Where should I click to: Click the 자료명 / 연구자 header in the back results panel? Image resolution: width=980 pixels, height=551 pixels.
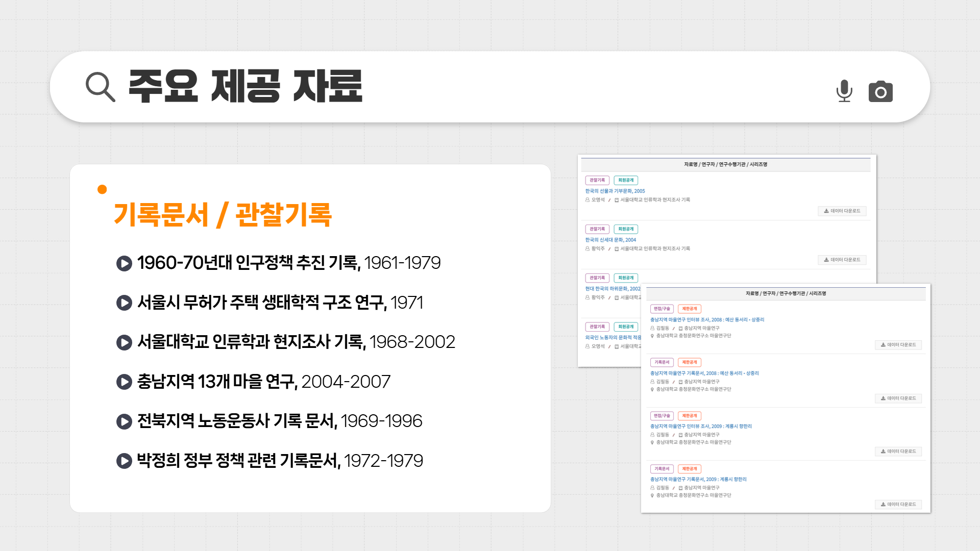coord(726,165)
